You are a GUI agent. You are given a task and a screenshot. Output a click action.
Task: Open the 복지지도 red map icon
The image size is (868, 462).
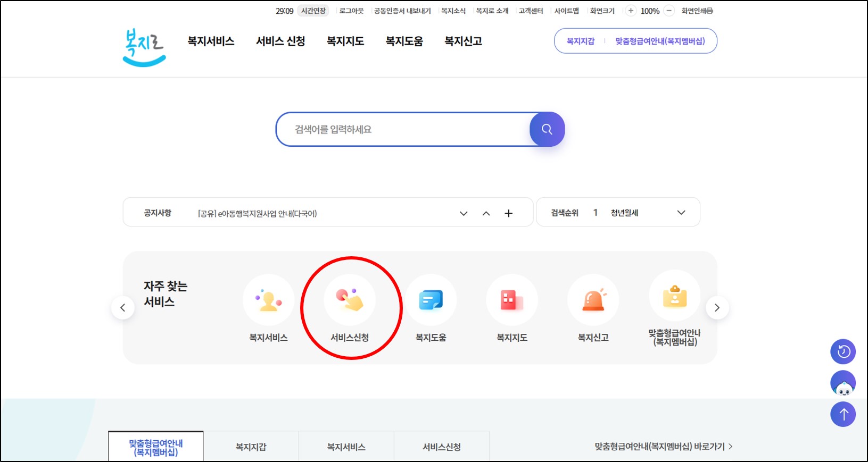pos(512,300)
